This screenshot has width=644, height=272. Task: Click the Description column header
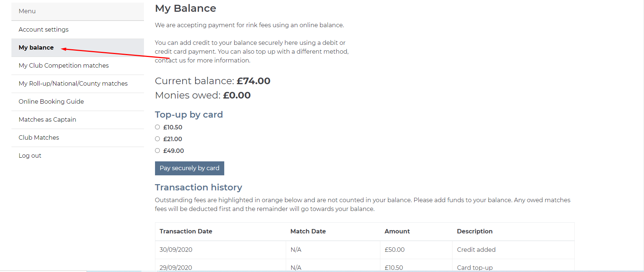click(x=474, y=231)
